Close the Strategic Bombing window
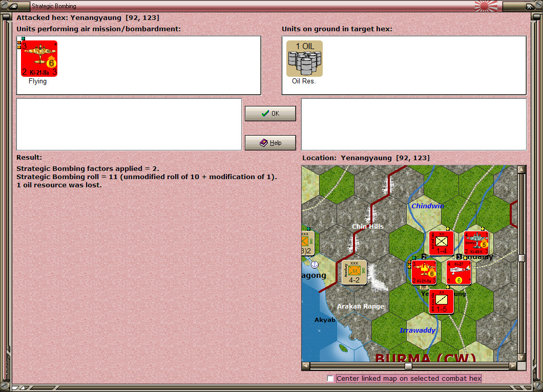The height and width of the screenshot is (392, 543). (x=529, y=6)
